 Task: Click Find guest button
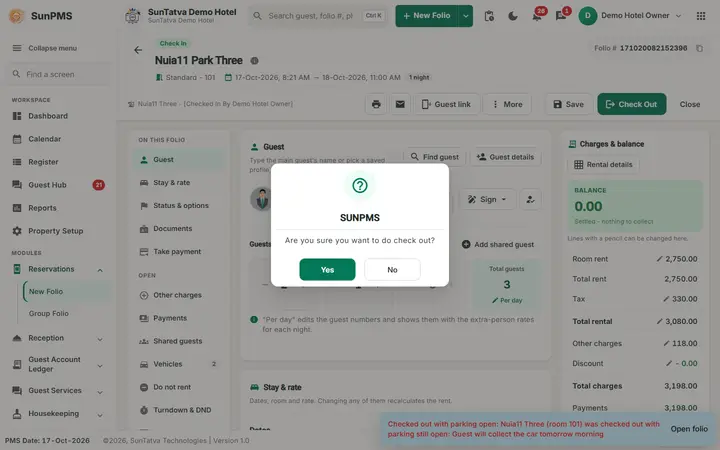434,157
